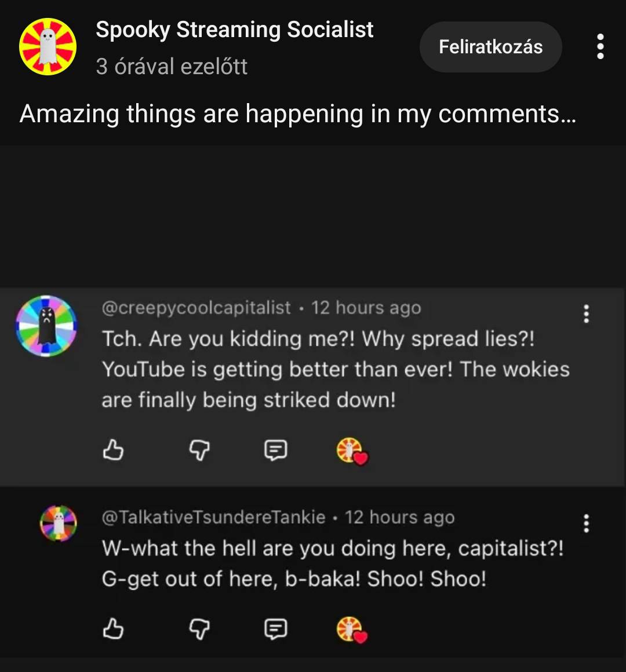The image size is (626, 672).
Task: Like the creepycoolcapitalist comment
Action: tap(113, 450)
